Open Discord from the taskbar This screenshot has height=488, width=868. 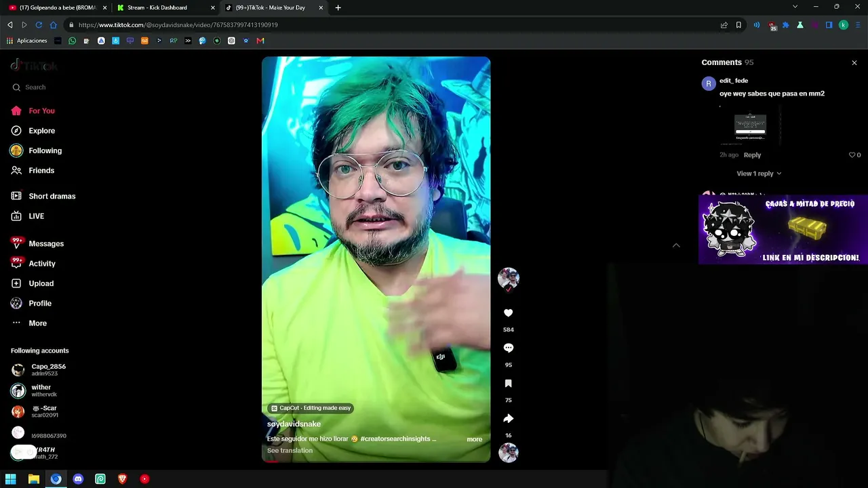tap(78, 479)
